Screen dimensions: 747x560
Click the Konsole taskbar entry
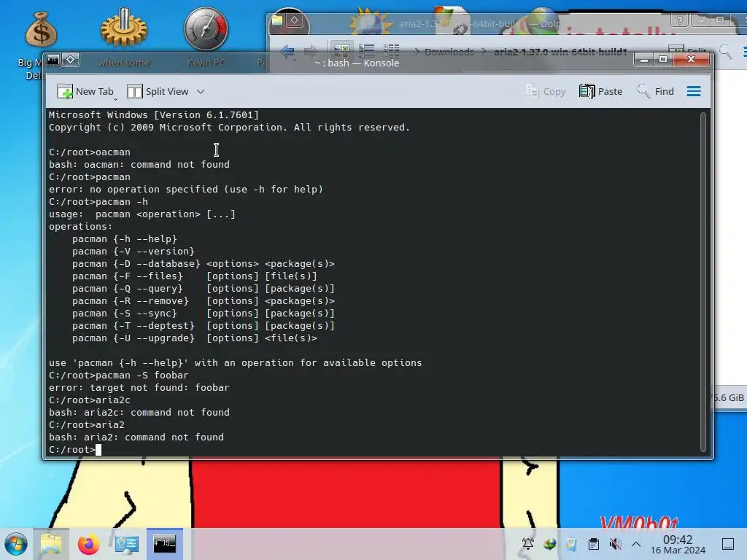click(x=164, y=544)
